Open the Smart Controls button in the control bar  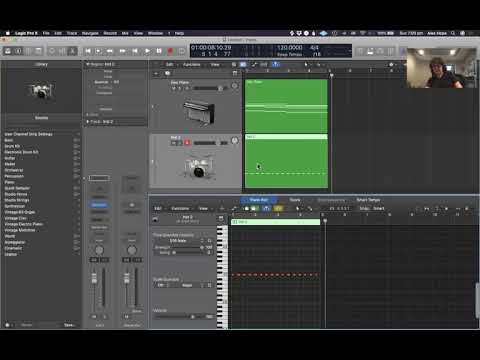(52, 51)
